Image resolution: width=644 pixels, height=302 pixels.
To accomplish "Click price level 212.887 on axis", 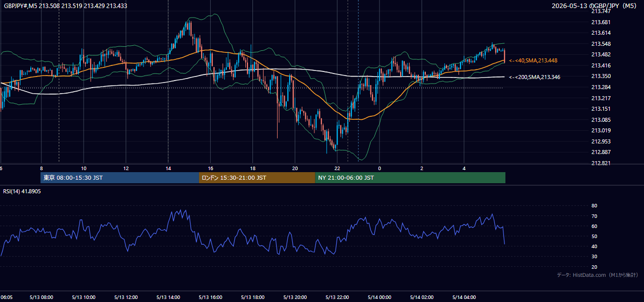I will pos(601,152).
